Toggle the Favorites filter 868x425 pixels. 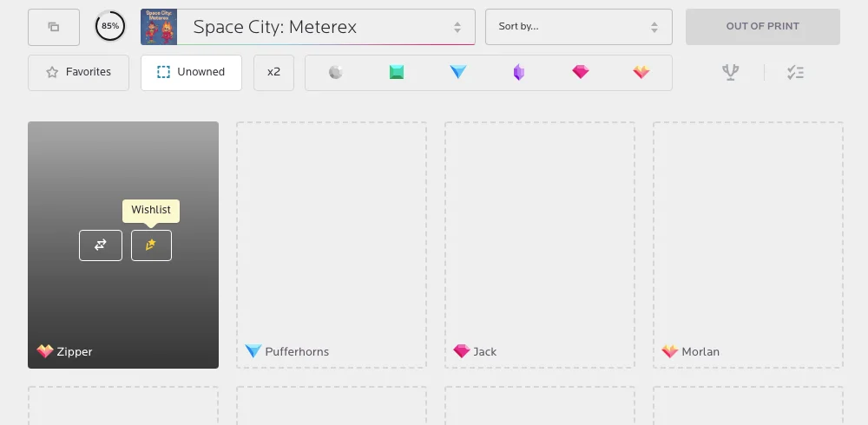tap(79, 73)
